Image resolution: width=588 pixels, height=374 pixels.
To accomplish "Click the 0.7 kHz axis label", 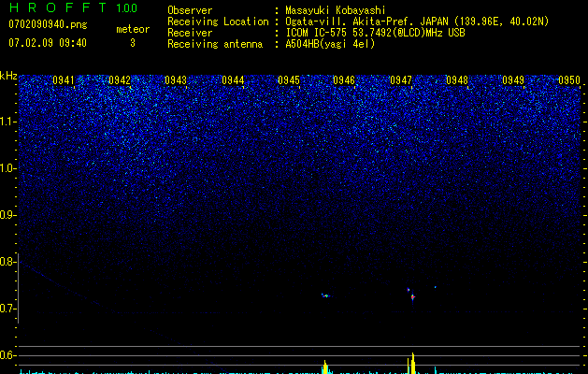I will (x=7, y=309).
